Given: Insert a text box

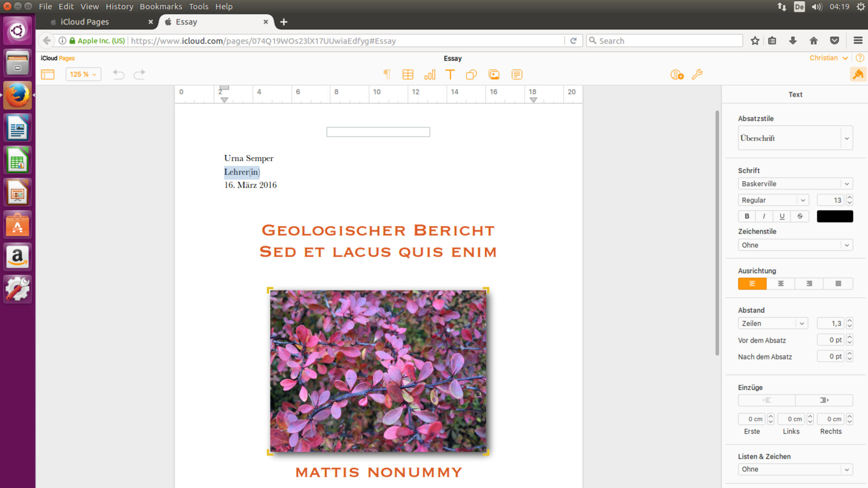Looking at the screenshot, I should tap(450, 74).
